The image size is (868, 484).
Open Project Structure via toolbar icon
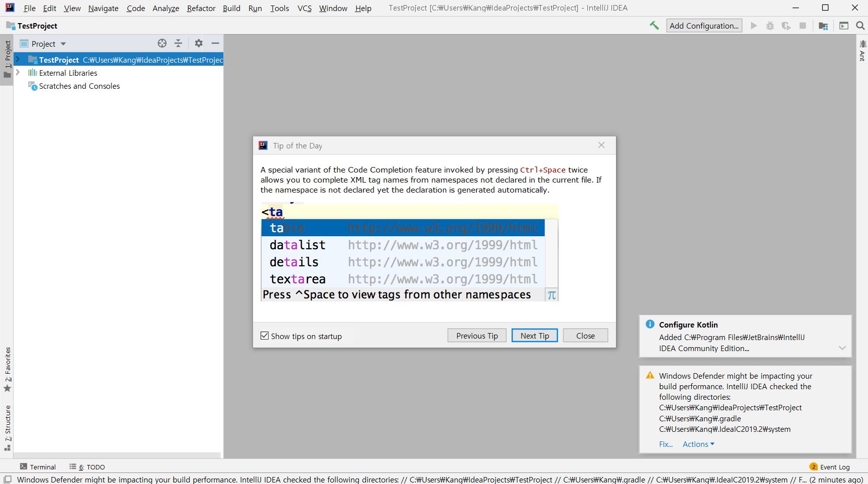[x=823, y=26]
